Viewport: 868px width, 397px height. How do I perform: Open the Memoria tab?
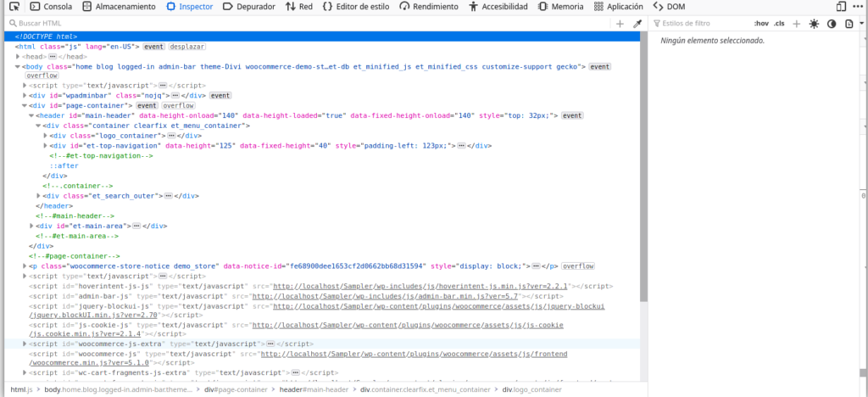click(560, 7)
